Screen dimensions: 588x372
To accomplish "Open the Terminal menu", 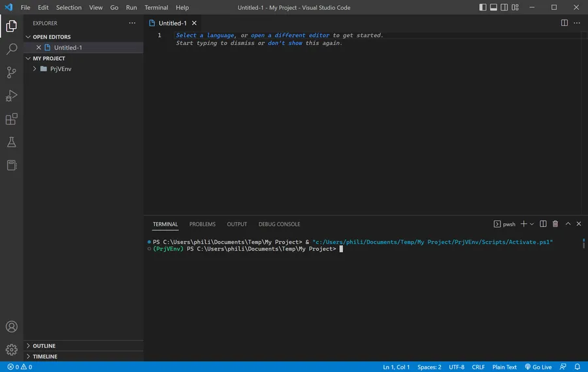I will click(156, 7).
